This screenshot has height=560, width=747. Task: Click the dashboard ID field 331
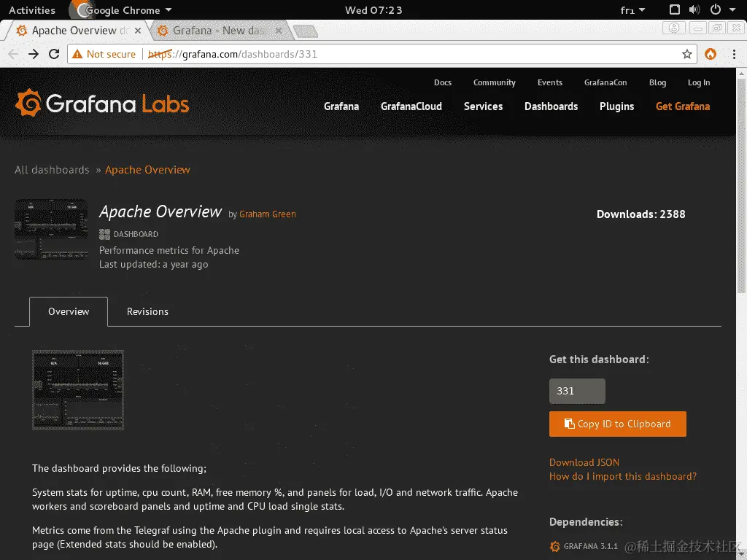click(x=577, y=391)
